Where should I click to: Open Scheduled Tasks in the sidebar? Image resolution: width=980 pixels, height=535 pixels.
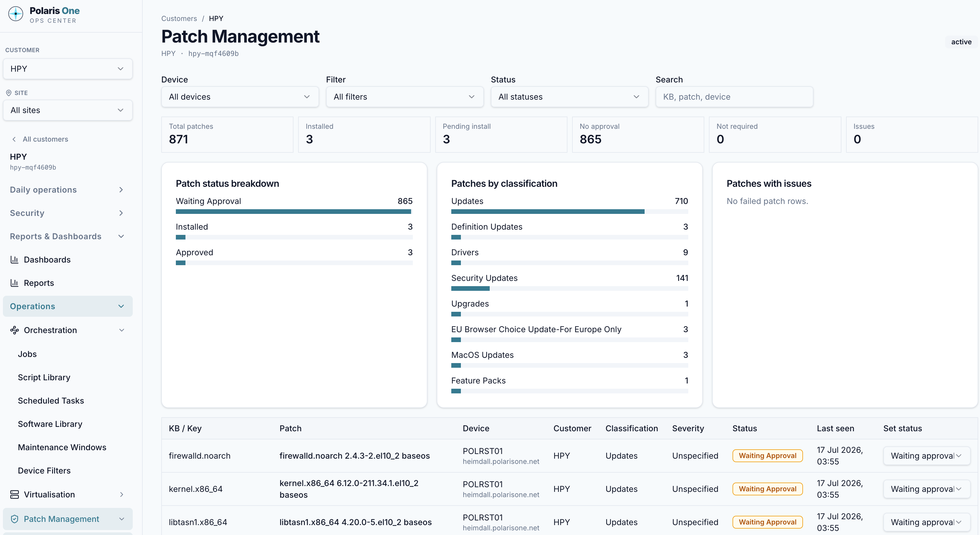(51, 401)
